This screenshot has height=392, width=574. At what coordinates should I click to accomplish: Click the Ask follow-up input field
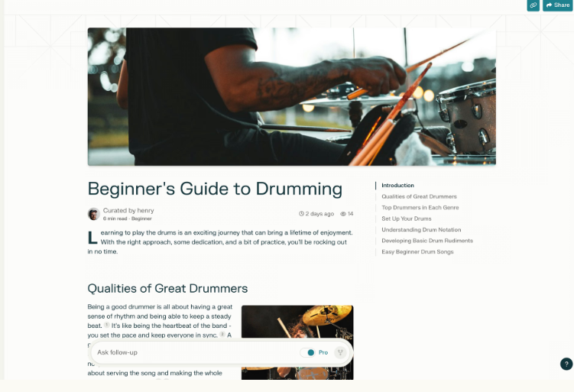196,352
